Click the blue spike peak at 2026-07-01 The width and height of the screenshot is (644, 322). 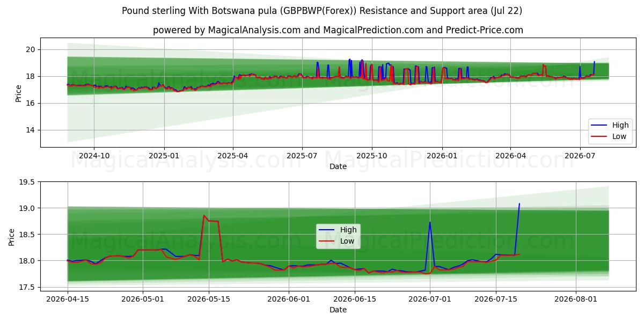coord(430,222)
